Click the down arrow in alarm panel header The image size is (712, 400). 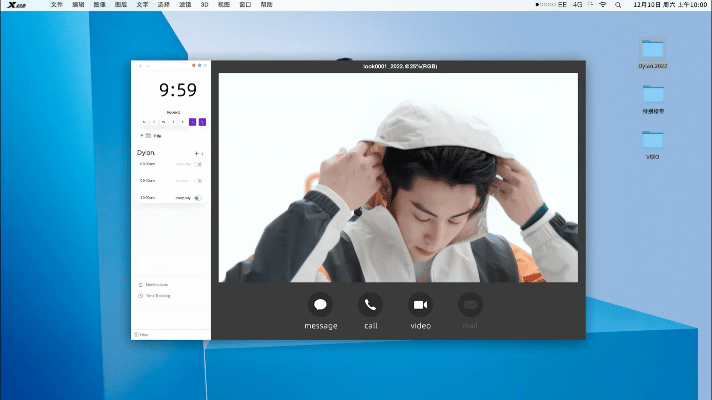[140, 66]
